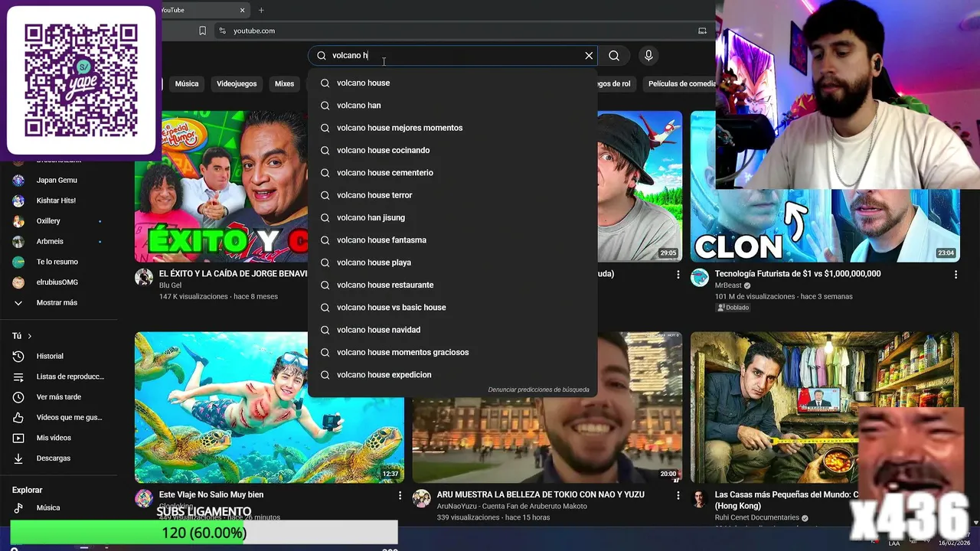
Task: Pick suggestion 'volcano house cementerio'
Action: point(452,173)
